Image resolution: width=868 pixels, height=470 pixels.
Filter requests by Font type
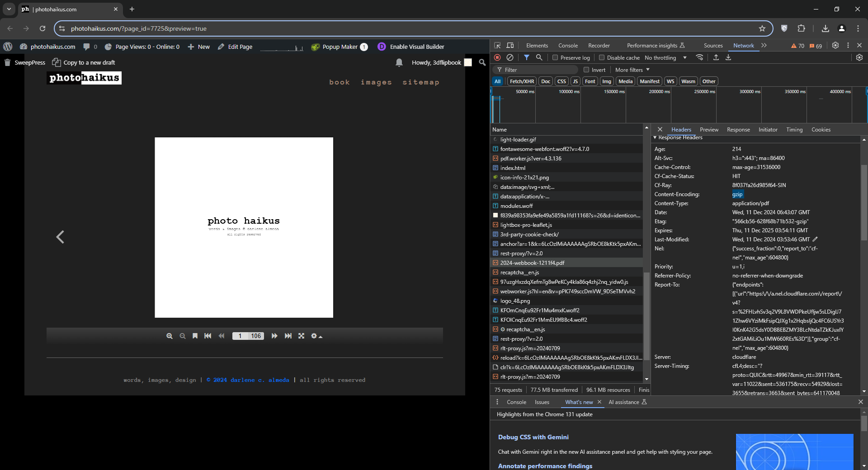(590, 81)
